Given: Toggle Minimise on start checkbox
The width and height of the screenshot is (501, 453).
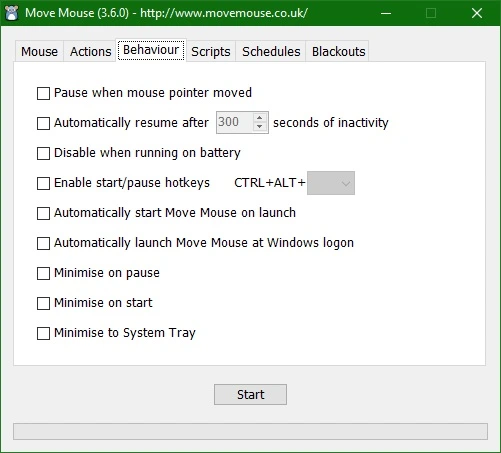Looking at the screenshot, I should (43, 303).
